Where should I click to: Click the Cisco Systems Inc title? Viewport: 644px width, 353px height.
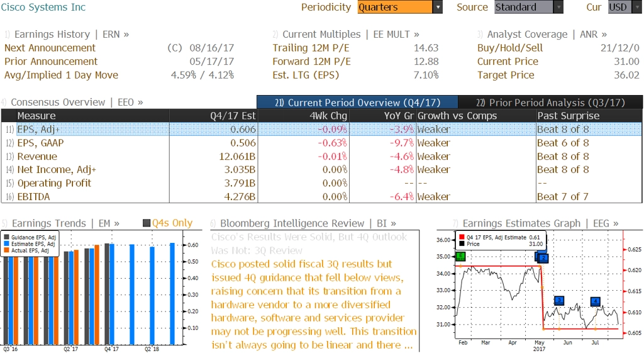43,7
